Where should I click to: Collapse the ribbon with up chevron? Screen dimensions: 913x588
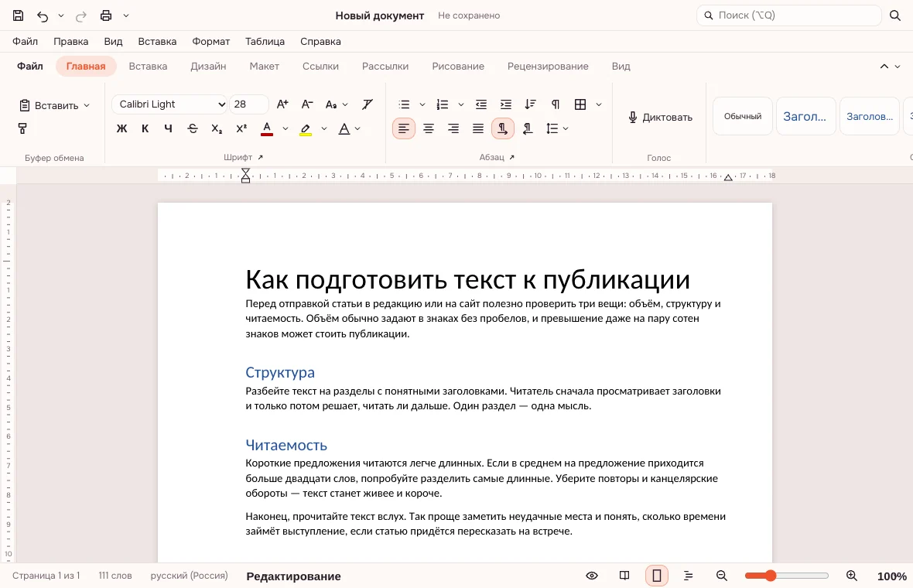tap(884, 67)
